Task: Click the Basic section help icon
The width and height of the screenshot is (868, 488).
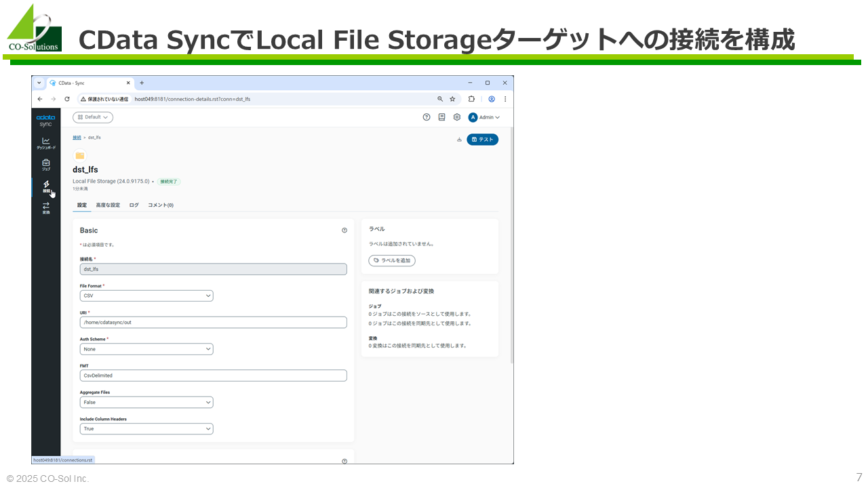Action: click(344, 230)
